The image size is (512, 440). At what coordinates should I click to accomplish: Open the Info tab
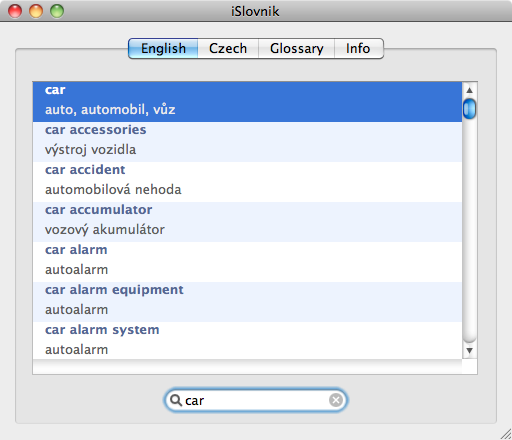point(359,48)
